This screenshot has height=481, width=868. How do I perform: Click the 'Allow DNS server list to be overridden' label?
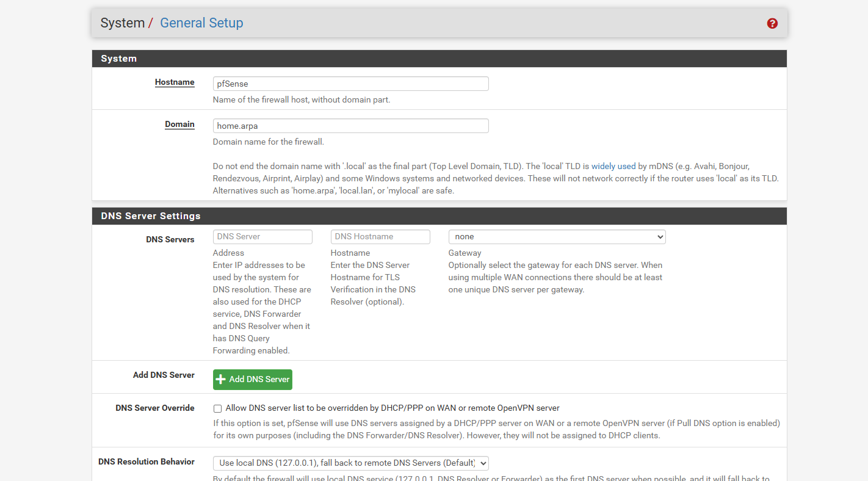(392, 408)
